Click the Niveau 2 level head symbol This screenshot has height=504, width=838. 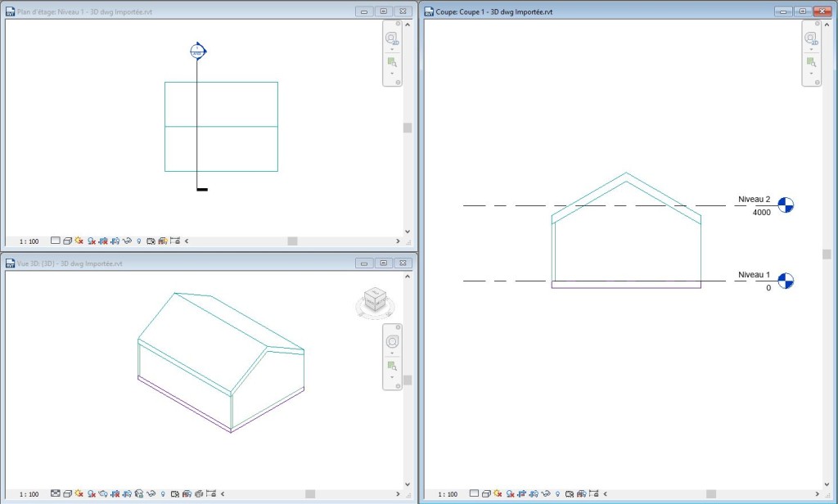point(786,205)
